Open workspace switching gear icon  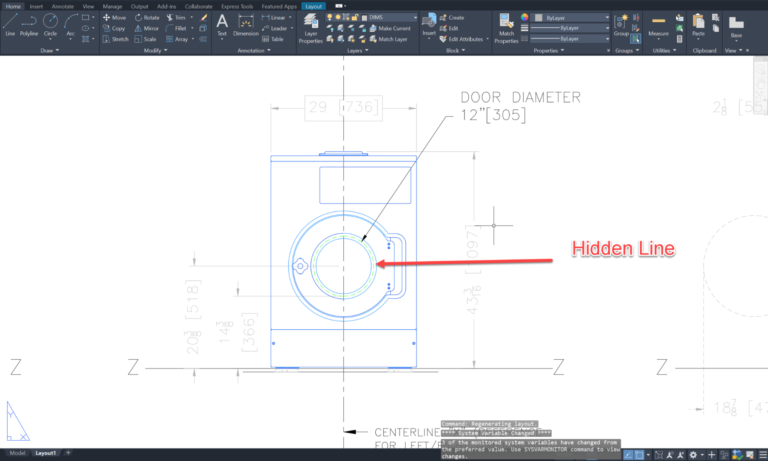[x=693, y=455]
